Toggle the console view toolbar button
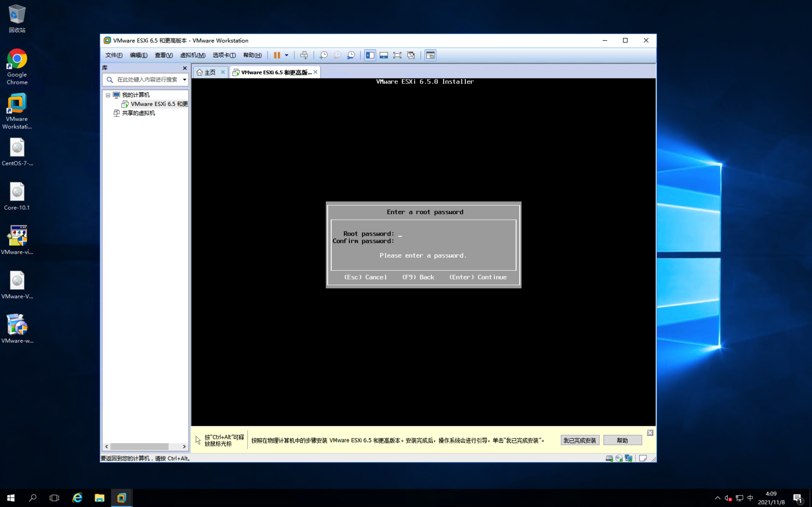 [x=430, y=55]
